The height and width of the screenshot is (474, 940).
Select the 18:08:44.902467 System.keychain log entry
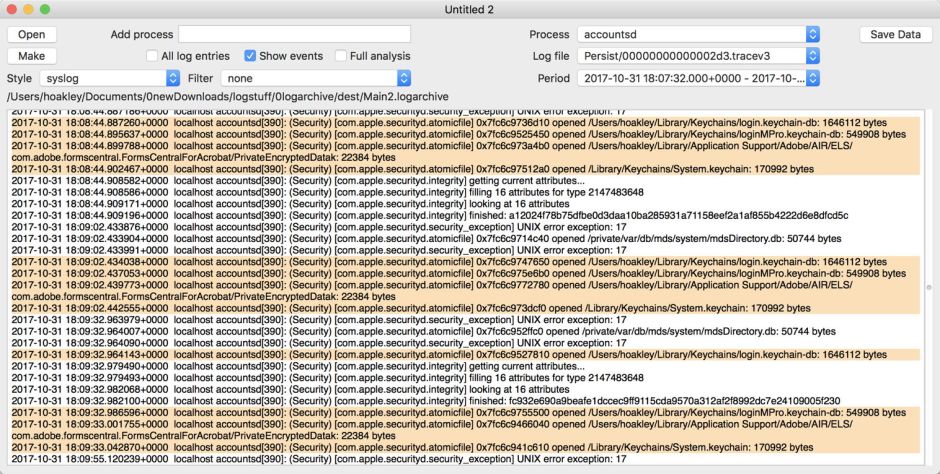(x=430, y=169)
